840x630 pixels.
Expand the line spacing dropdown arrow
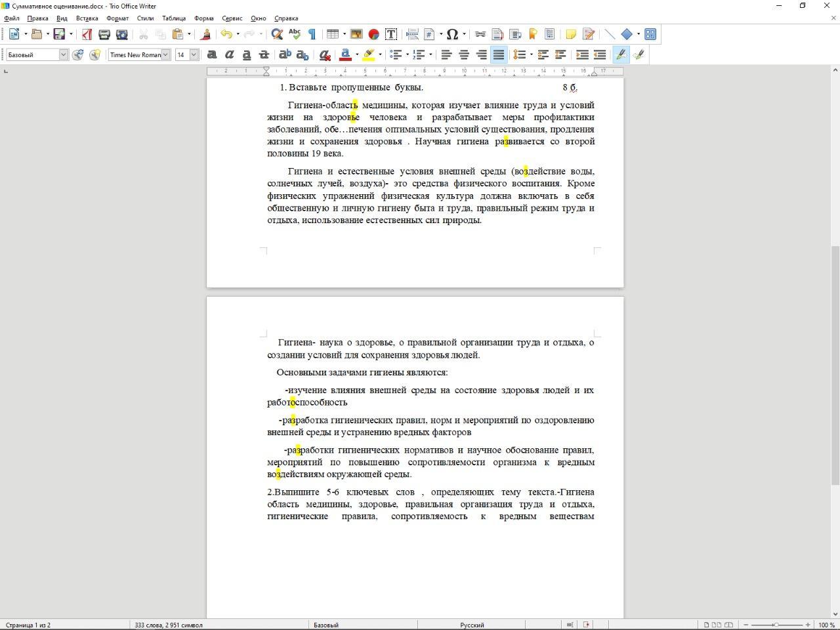point(530,54)
